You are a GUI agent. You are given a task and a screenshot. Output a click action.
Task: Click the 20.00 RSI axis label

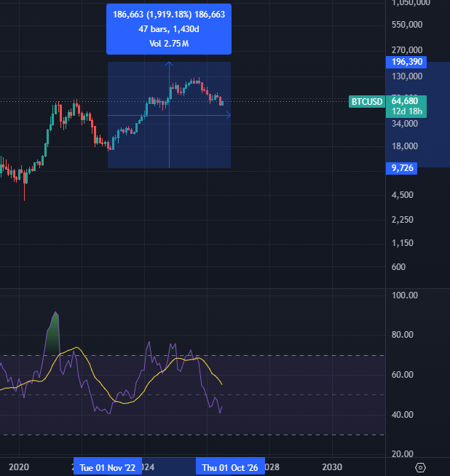(403, 454)
